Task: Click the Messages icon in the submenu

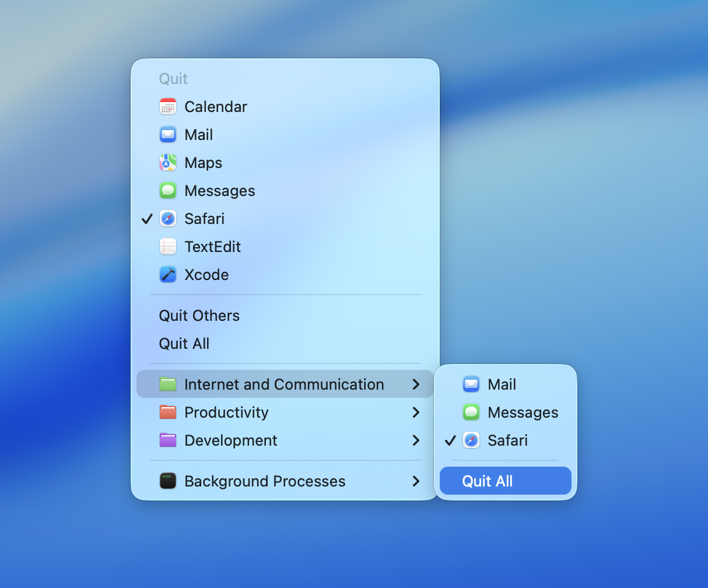Action: (x=471, y=412)
